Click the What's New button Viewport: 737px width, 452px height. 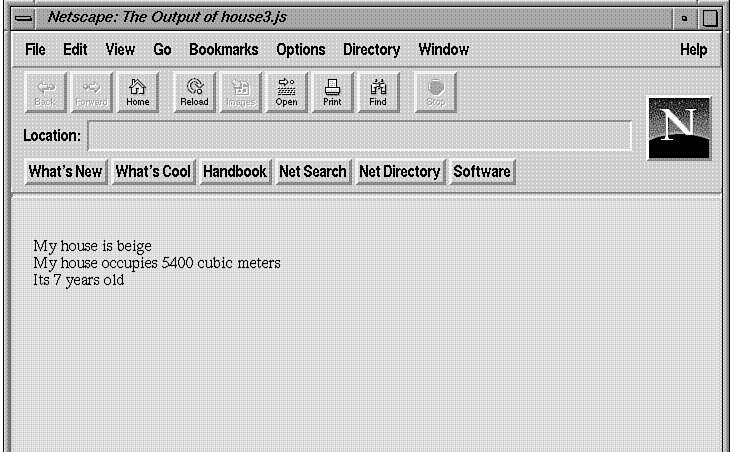pos(65,171)
